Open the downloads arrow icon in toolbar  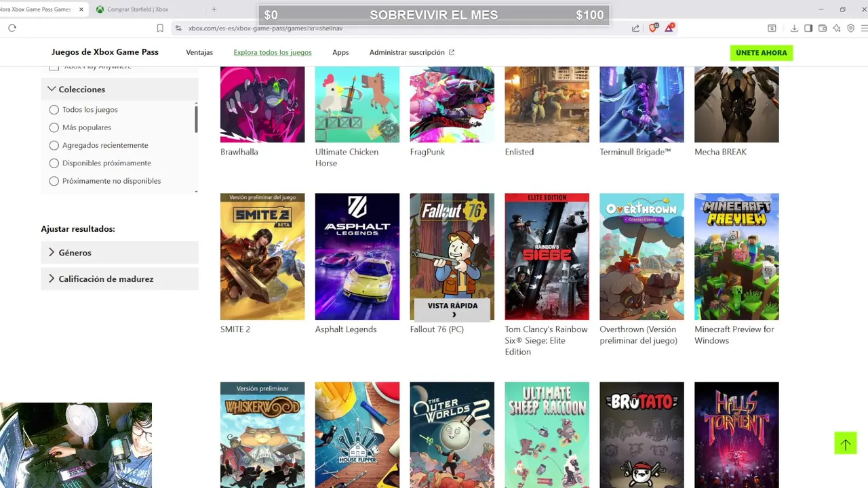tap(794, 28)
